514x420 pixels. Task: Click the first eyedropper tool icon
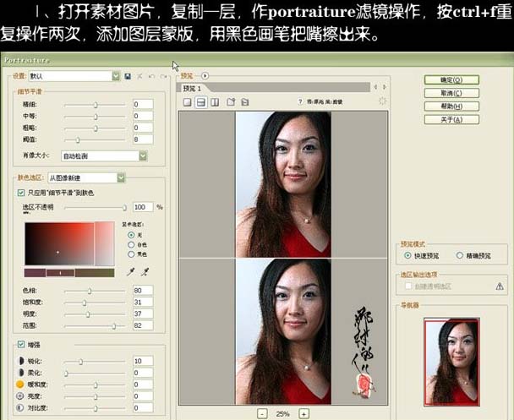[131, 272]
